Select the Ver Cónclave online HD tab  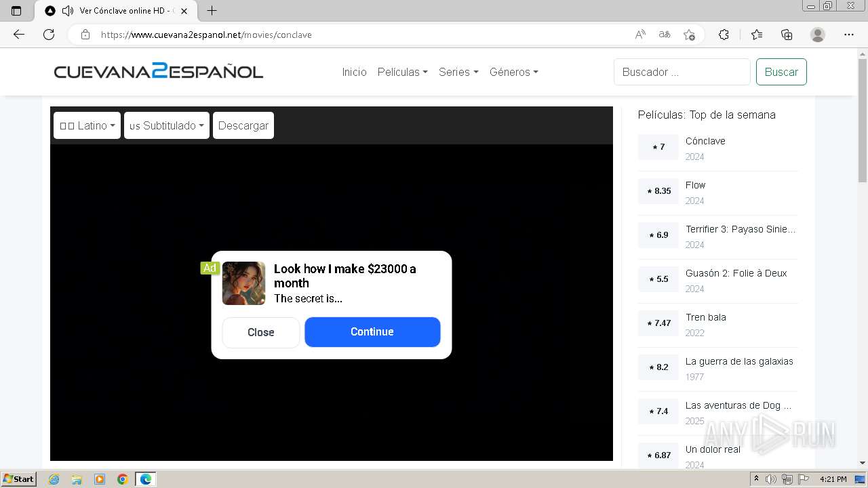pos(115,11)
